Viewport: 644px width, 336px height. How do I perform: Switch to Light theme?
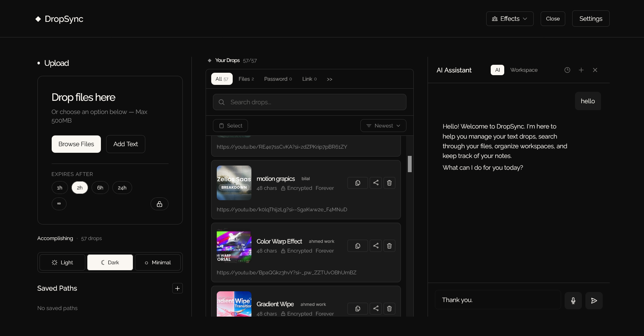62,263
